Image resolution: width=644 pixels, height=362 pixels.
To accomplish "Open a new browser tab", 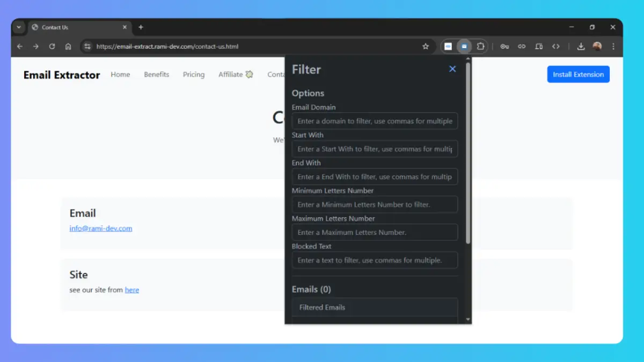I will [x=141, y=27].
